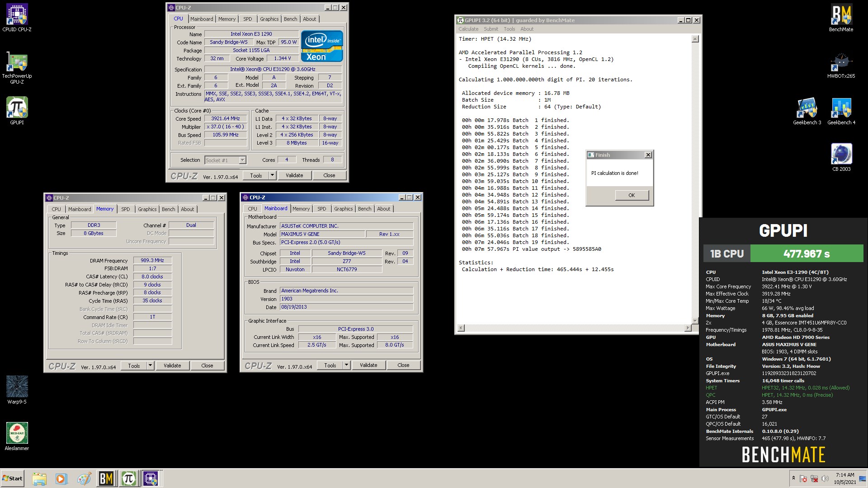This screenshot has width=868, height=488.
Task: Click the Windows Start button
Action: (12, 479)
